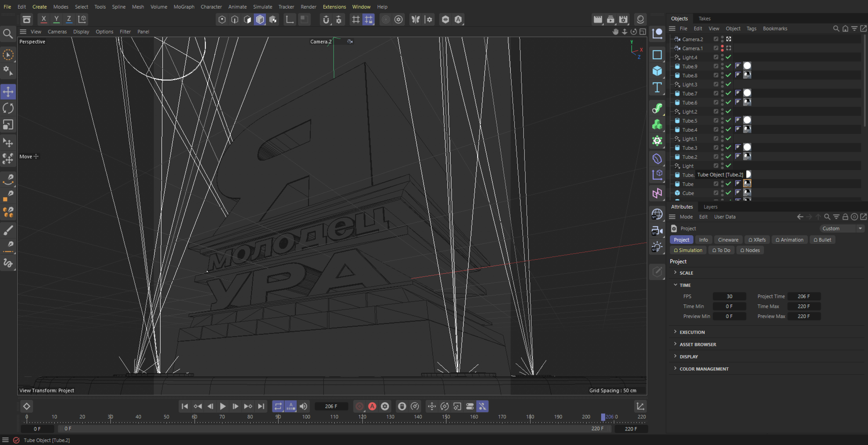Click the Text spline tool icon
This screenshot has width=868, height=445.
tap(657, 88)
